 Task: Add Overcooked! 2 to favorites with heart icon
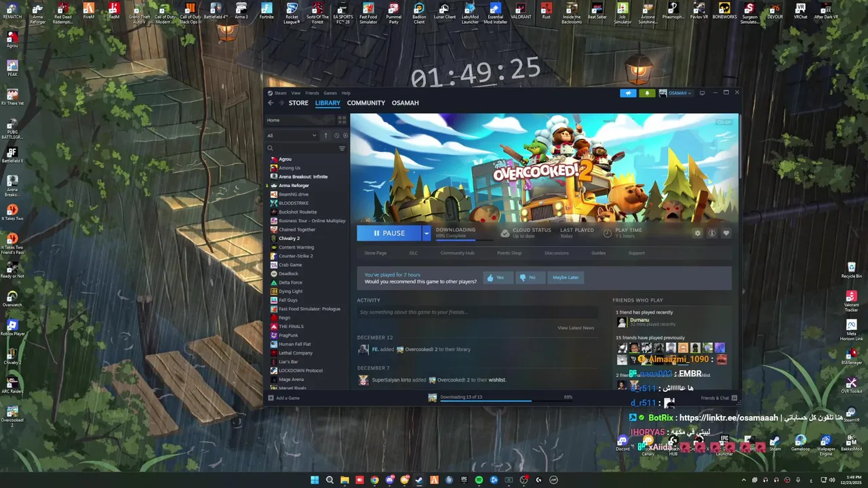[726, 233]
